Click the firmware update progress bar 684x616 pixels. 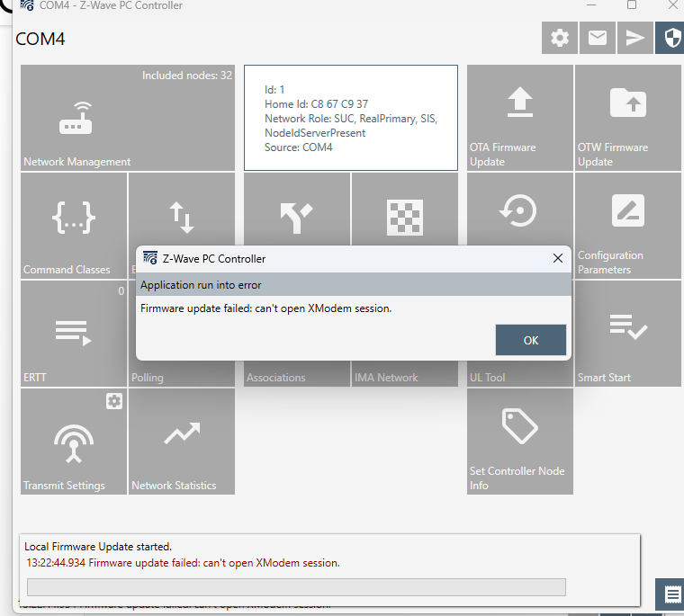[296, 587]
